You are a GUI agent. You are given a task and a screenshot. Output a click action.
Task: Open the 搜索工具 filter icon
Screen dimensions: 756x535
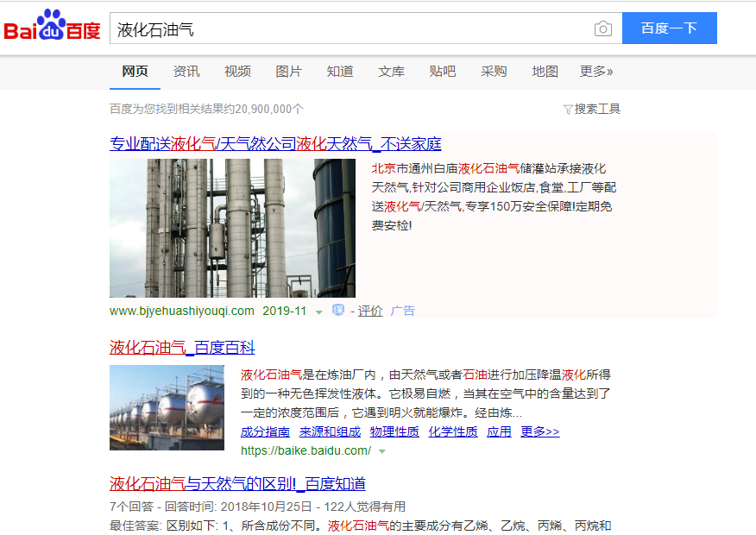[x=568, y=110]
